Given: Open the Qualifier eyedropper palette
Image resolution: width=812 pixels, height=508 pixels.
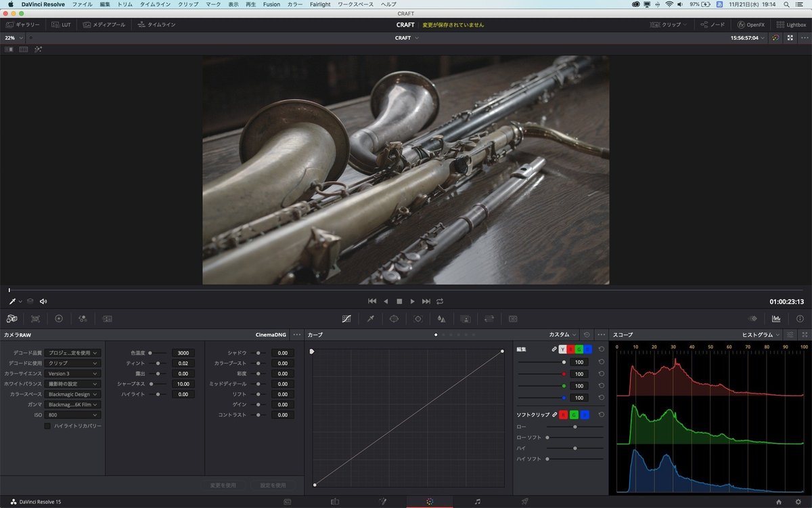Looking at the screenshot, I should click(x=370, y=318).
